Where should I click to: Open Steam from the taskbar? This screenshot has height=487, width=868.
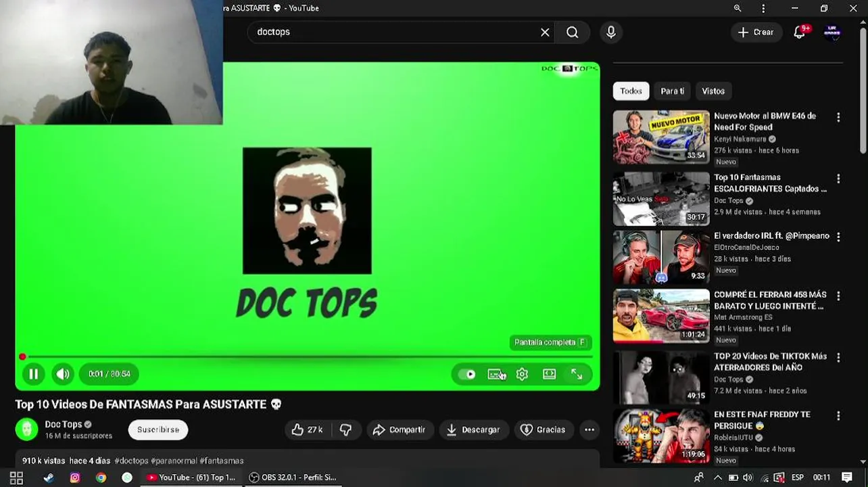click(x=49, y=478)
